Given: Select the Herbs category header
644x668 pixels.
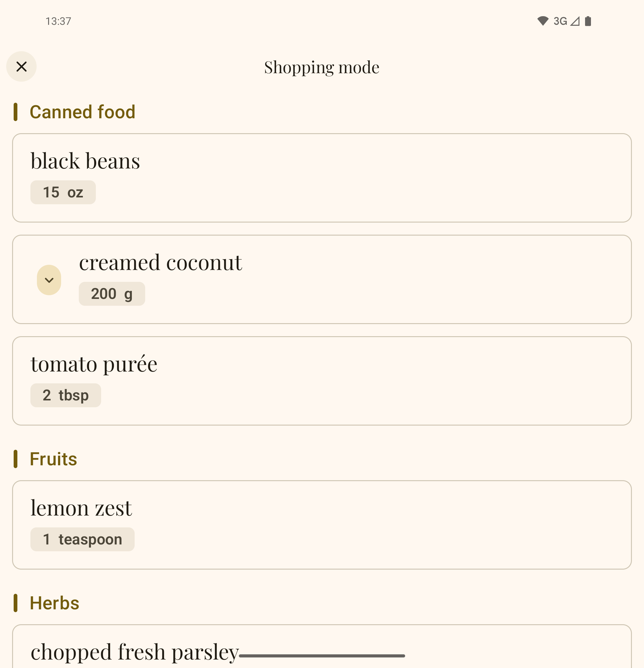Looking at the screenshot, I should (55, 603).
